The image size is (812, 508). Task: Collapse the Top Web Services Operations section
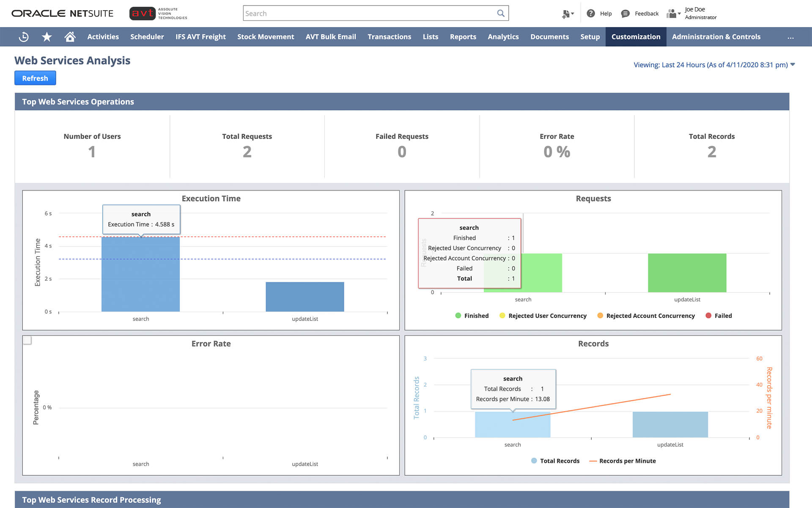click(78, 102)
